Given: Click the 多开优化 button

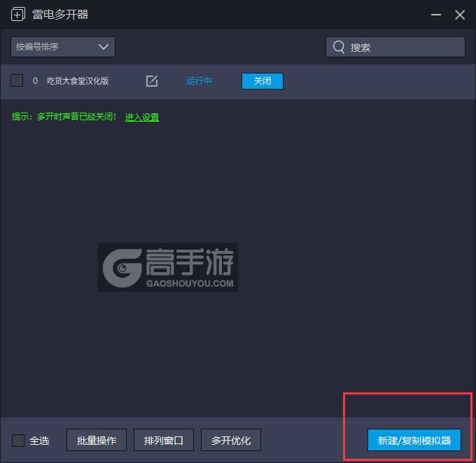Looking at the screenshot, I should tap(231, 440).
